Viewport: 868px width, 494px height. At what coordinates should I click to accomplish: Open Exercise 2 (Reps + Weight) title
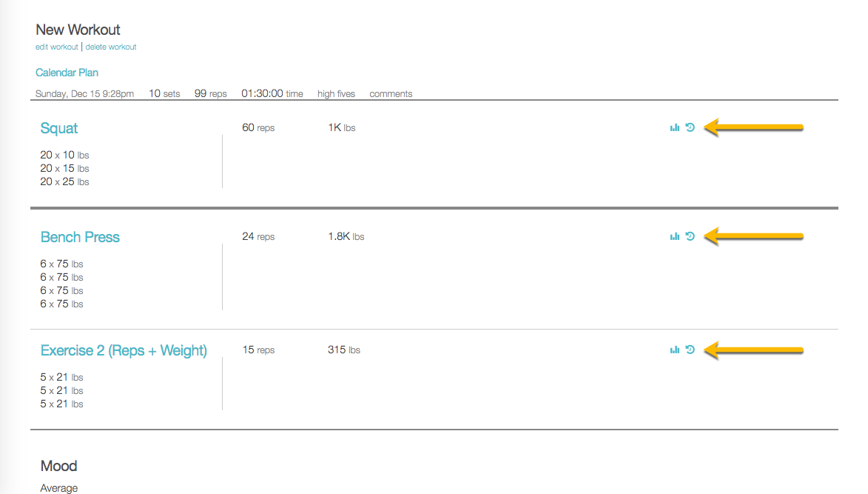click(124, 350)
